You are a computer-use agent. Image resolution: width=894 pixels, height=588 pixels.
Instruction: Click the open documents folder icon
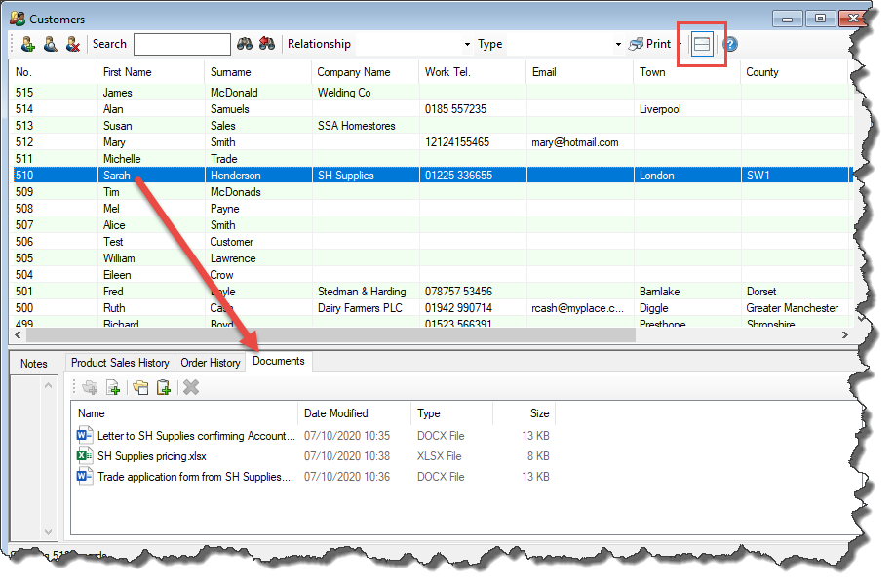[x=140, y=387]
